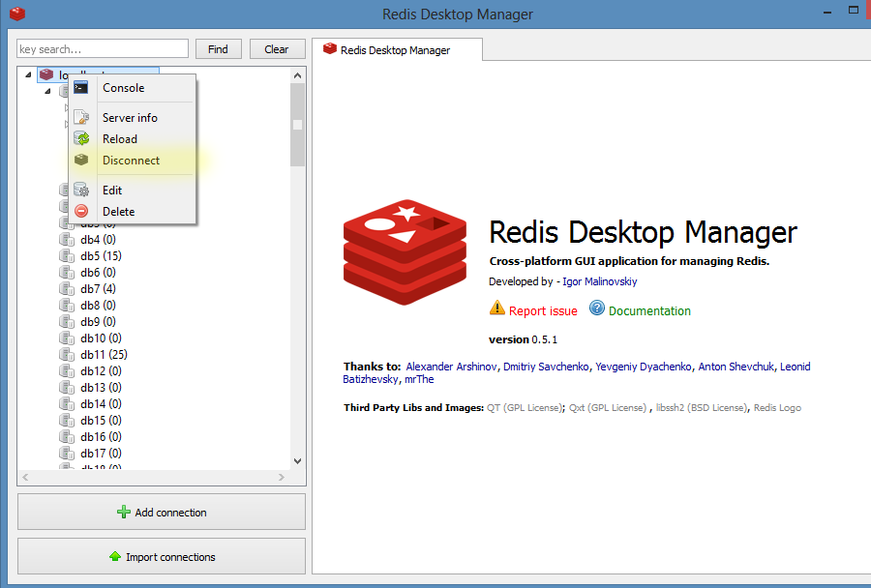The width and height of the screenshot is (871, 588).
Task: Click Import connections button
Action: tap(162, 556)
